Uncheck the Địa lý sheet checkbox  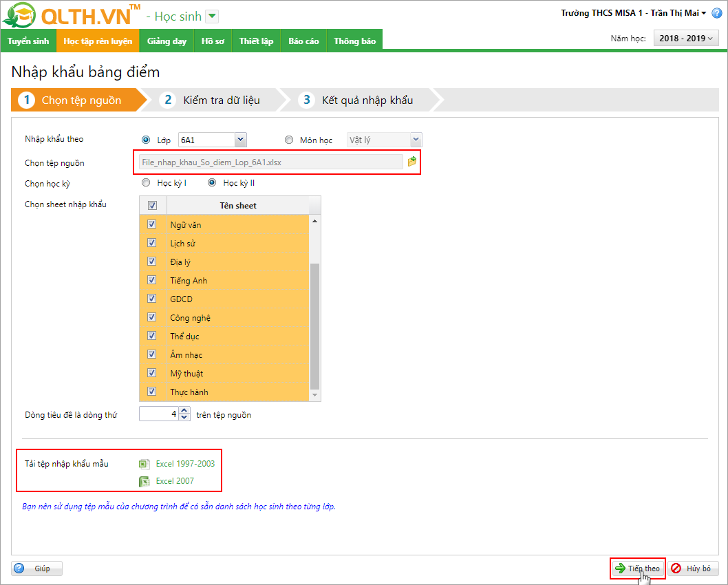click(x=152, y=262)
